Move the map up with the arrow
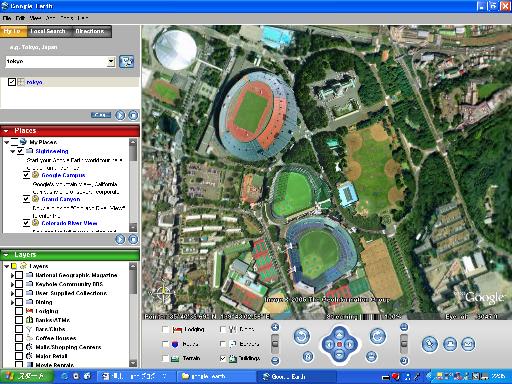512x384 pixels. click(339, 334)
